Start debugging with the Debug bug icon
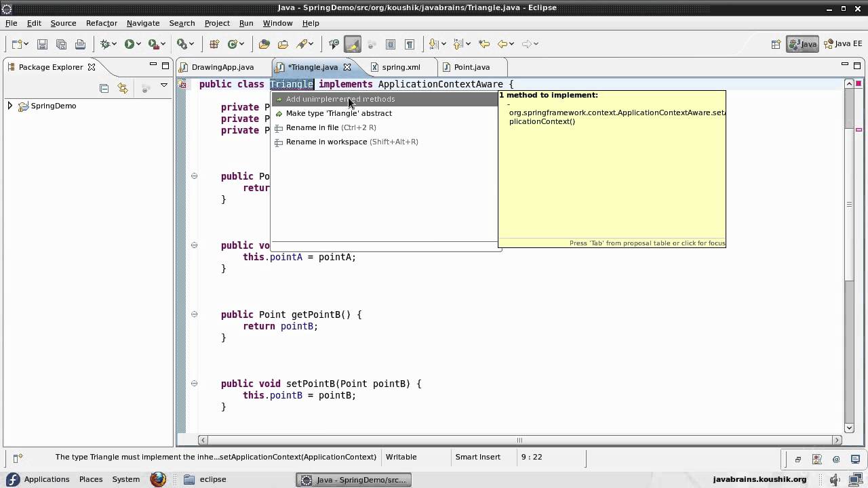This screenshot has height=488, width=868. coord(105,44)
